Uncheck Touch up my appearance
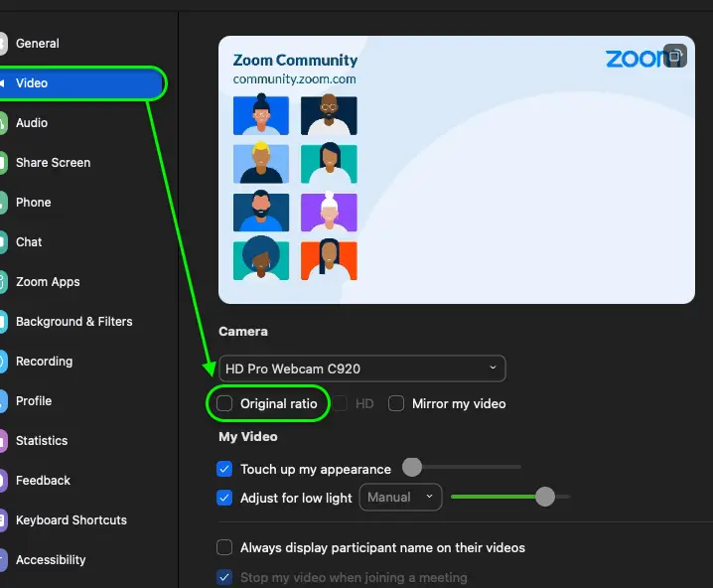713x588 pixels. pos(224,469)
